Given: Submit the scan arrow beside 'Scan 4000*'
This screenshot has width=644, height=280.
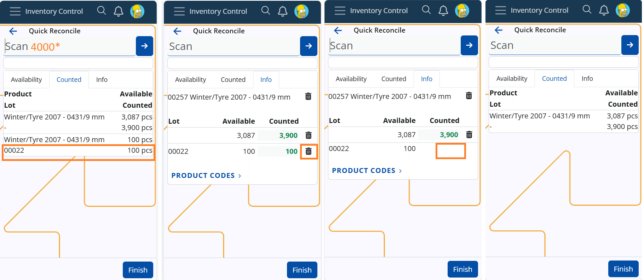Looking at the screenshot, I should (x=144, y=46).
